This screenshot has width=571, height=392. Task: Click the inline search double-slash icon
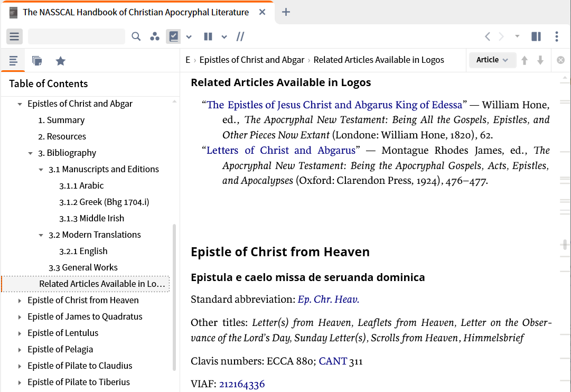[x=240, y=36]
